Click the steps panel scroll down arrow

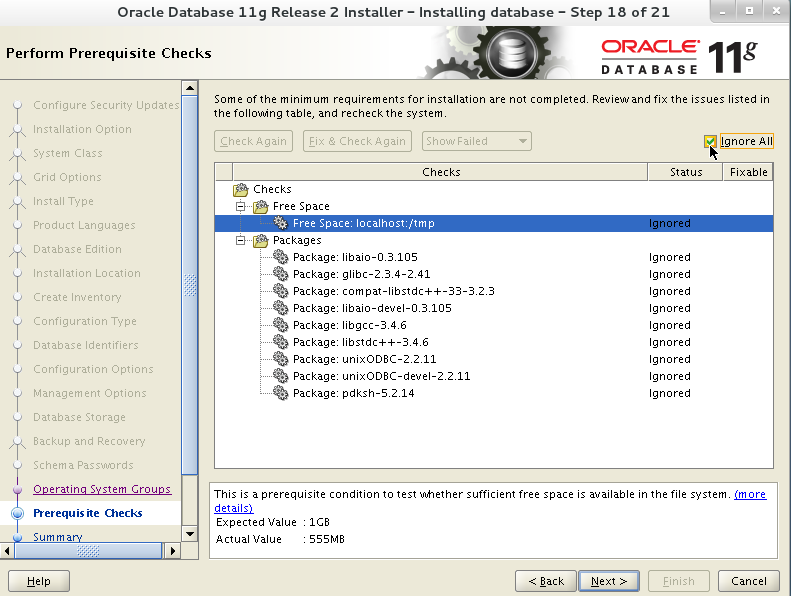[x=190, y=533]
